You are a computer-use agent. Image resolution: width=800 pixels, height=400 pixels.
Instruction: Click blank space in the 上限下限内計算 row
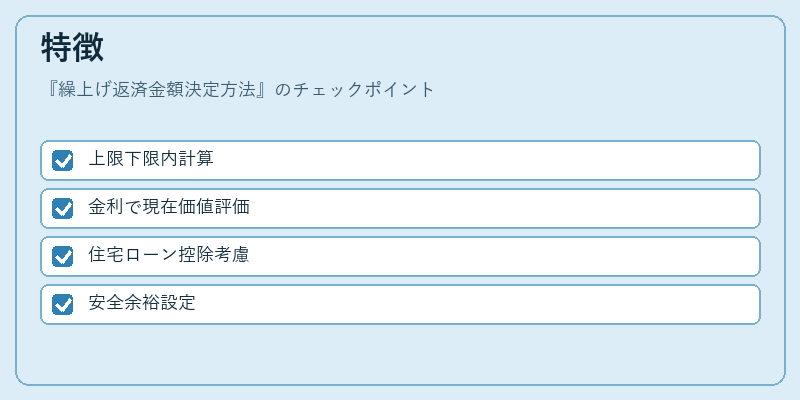coord(485,161)
